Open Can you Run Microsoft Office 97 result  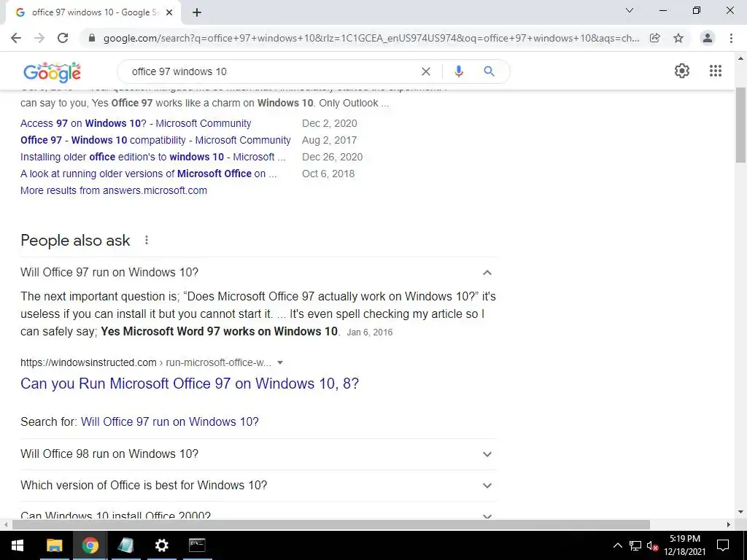click(x=190, y=384)
